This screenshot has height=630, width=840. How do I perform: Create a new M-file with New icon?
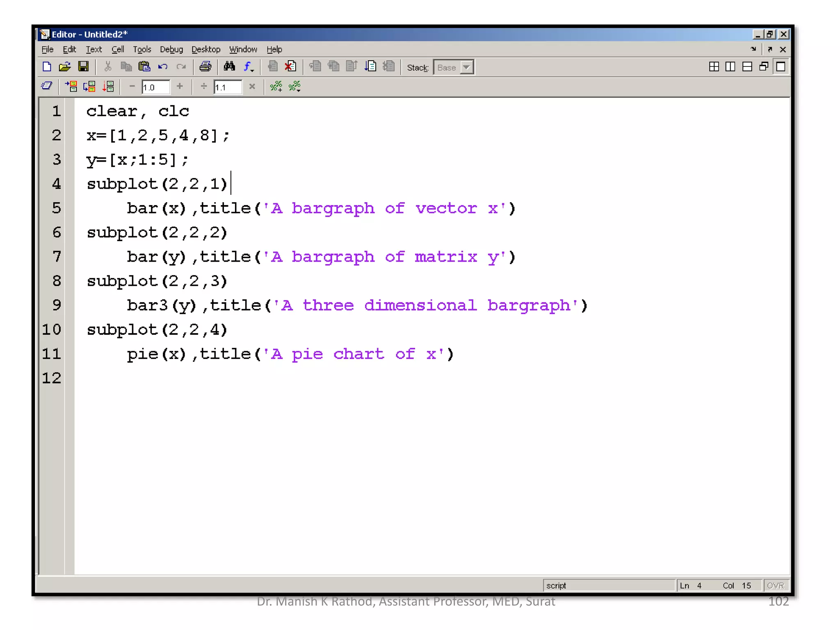point(47,67)
